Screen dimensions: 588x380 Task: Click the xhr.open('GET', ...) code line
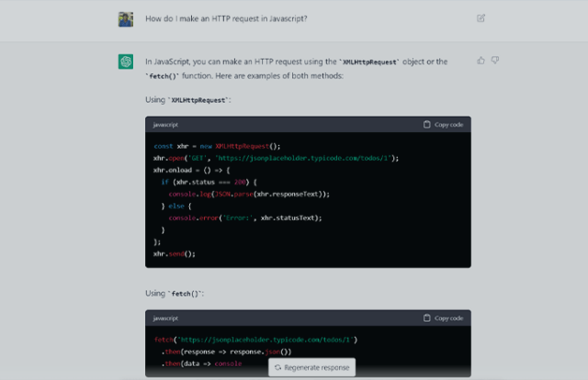pyautogui.click(x=276, y=158)
